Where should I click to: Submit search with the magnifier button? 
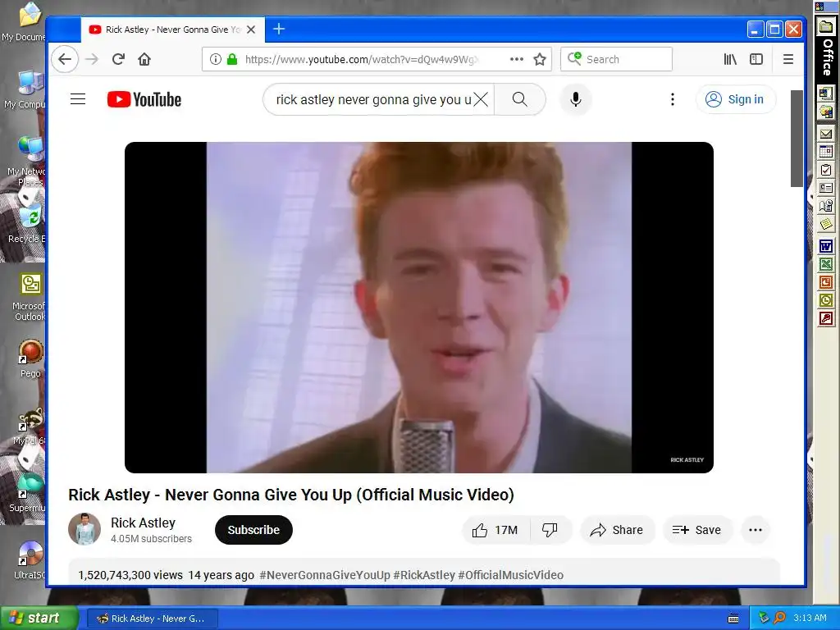(519, 99)
